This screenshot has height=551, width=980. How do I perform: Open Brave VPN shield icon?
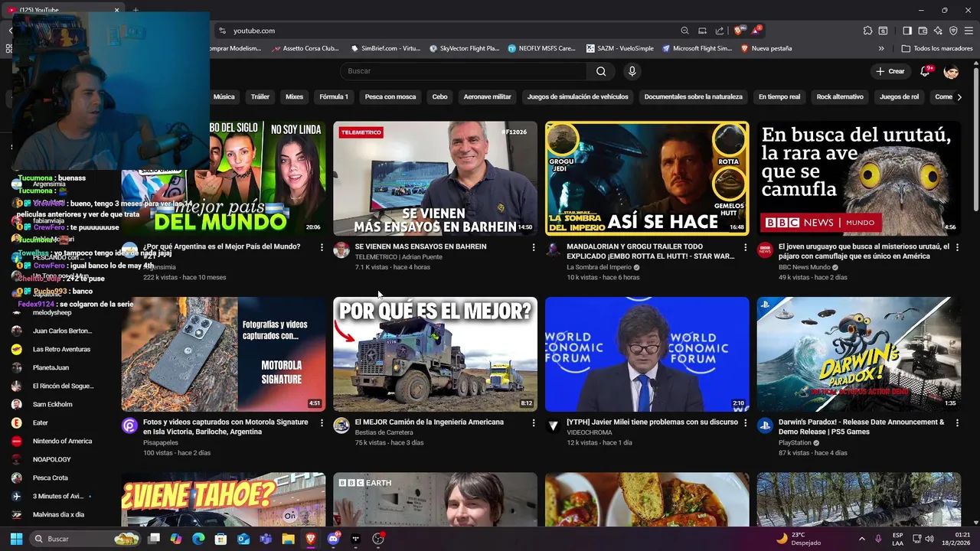tap(953, 31)
